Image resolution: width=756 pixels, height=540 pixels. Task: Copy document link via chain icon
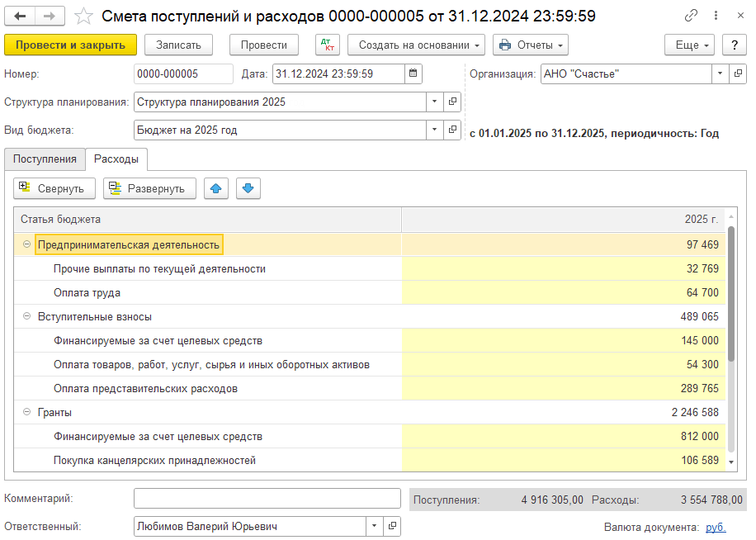(691, 16)
